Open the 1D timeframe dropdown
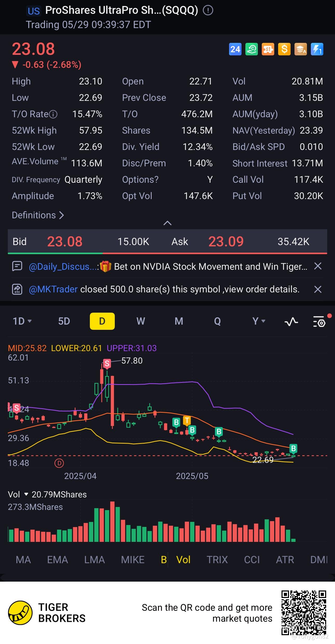This screenshot has height=644, width=335. coord(22,321)
